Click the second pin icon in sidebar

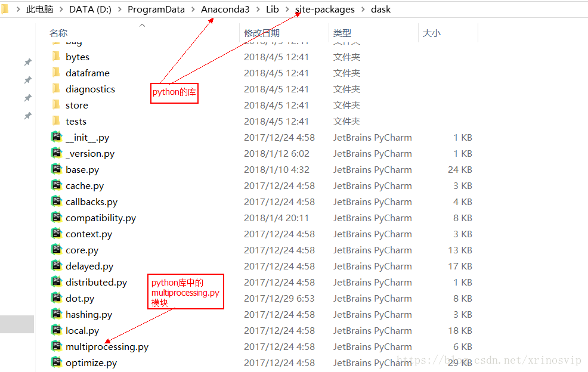pos(27,79)
